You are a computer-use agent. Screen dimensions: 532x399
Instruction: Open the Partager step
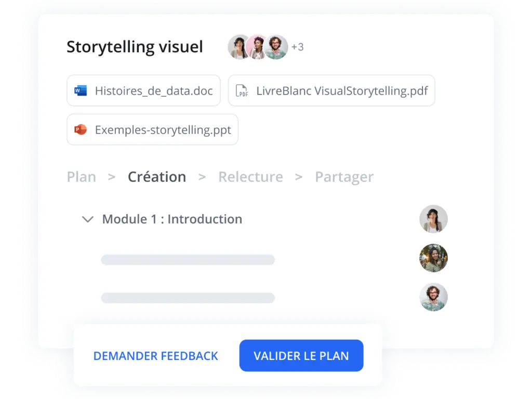(344, 177)
